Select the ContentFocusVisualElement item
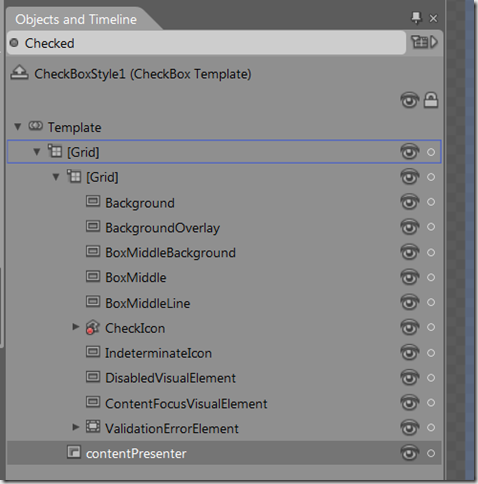This screenshot has height=484, width=478. (x=186, y=404)
